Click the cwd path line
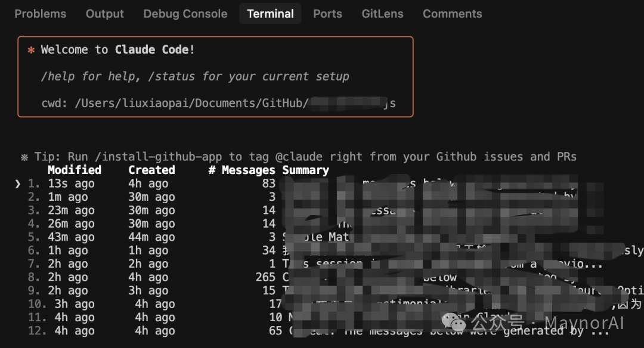Viewport: 644px width, 348px height. [x=218, y=103]
